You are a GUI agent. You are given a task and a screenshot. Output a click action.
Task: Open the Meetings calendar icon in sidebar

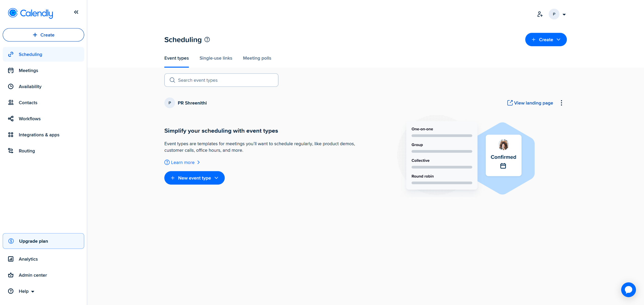click(11, 71)
